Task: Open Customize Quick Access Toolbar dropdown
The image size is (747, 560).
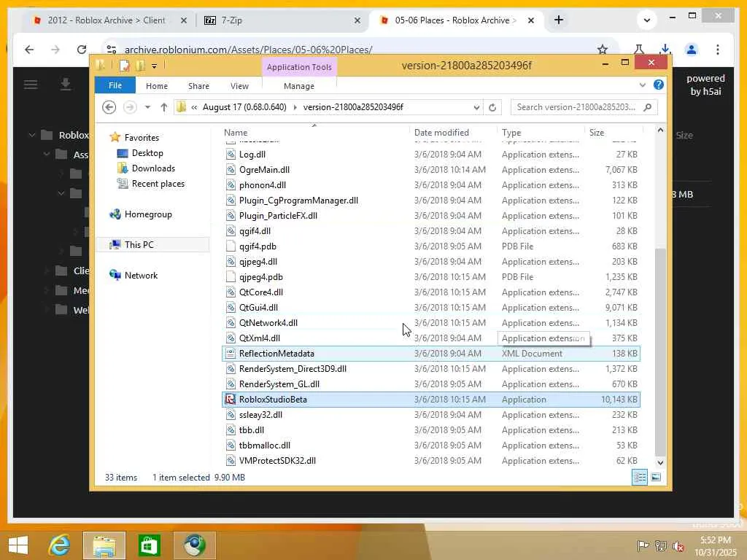Action: (x=155, y=66)
